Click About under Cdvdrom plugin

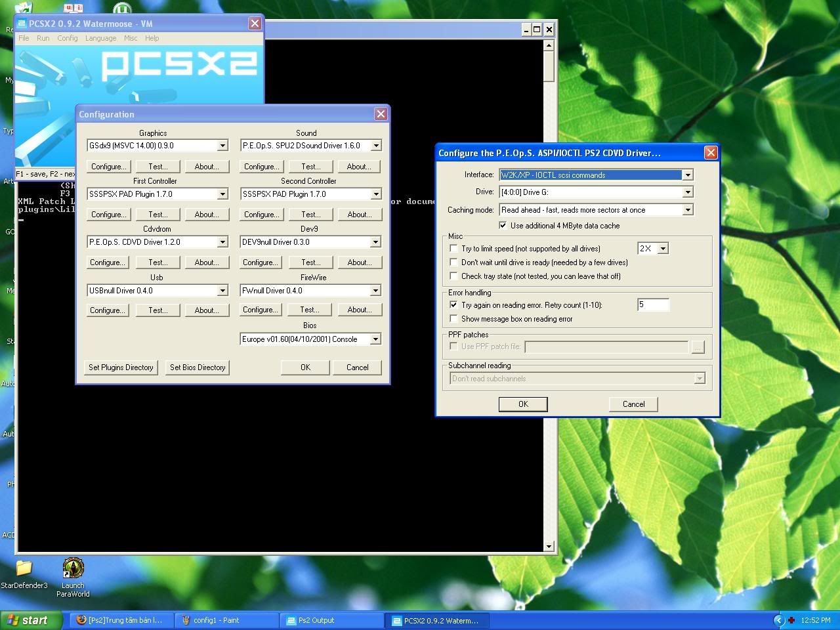click(207, 262)
